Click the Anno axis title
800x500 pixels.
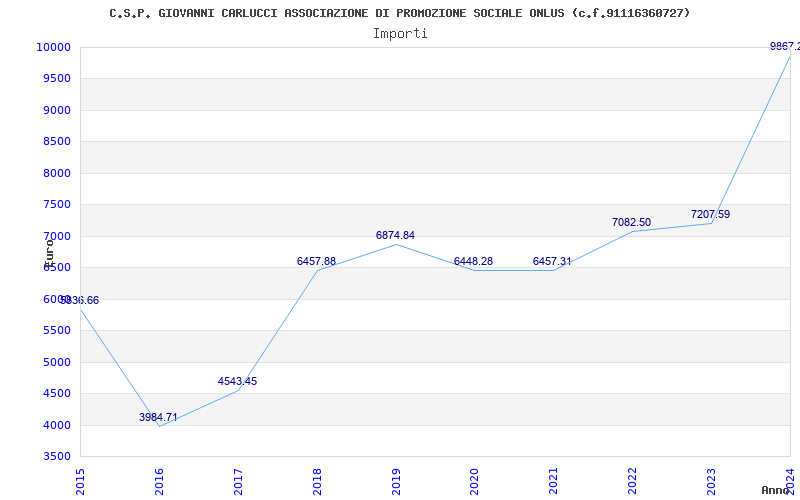pos(778,490)
